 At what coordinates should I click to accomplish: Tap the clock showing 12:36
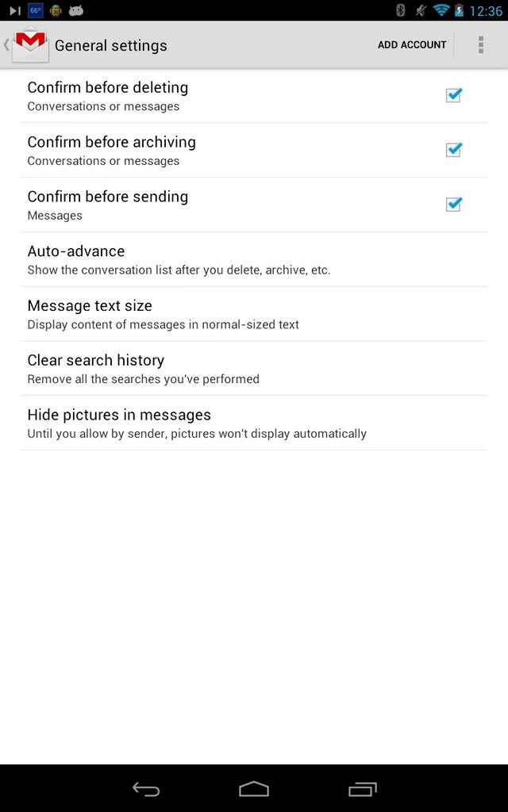pos(486,11)
